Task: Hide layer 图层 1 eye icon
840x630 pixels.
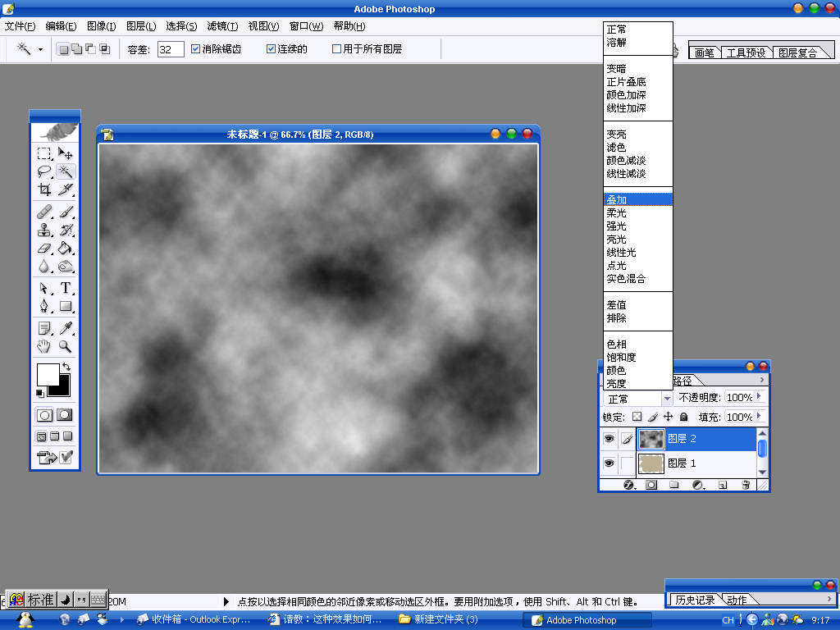Action: tap(609, 463)
